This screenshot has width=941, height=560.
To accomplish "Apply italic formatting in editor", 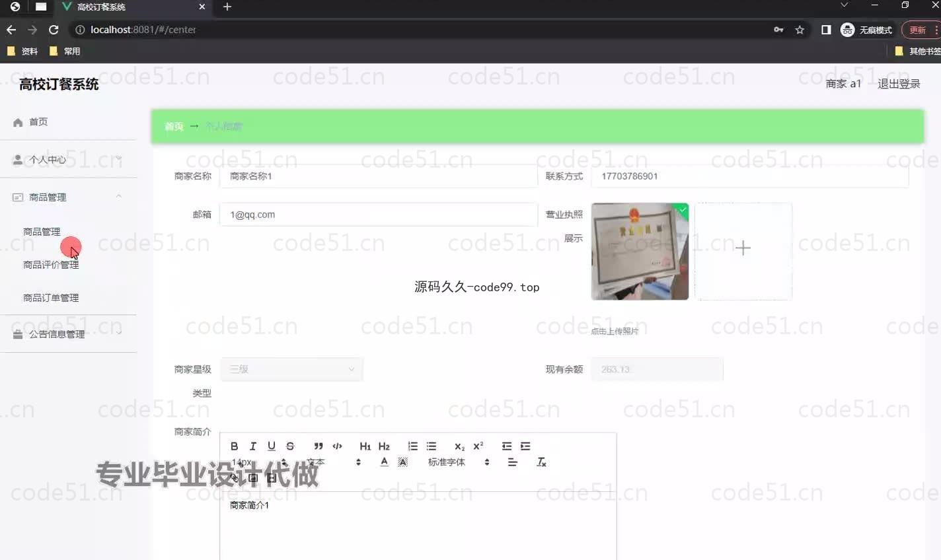I will tap(252, 446).
